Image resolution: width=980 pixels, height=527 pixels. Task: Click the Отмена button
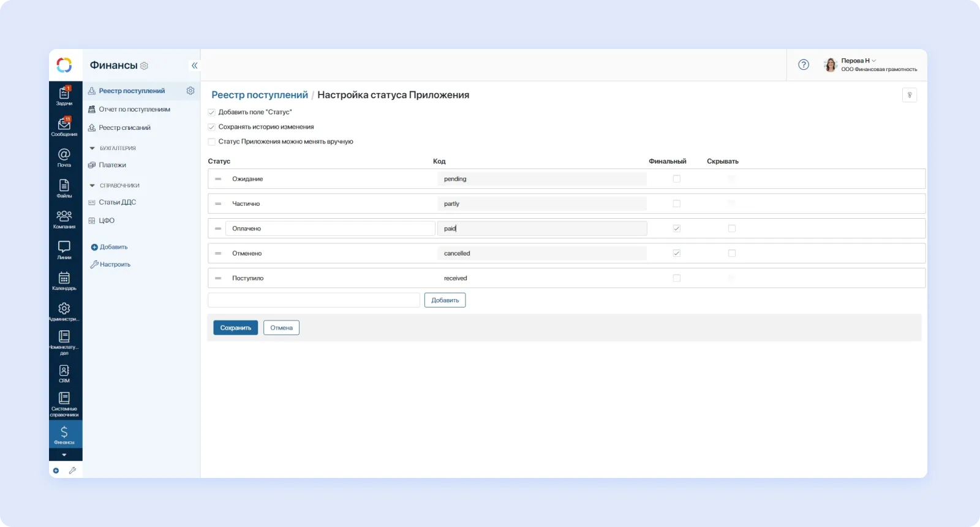[x=281, y=328]
